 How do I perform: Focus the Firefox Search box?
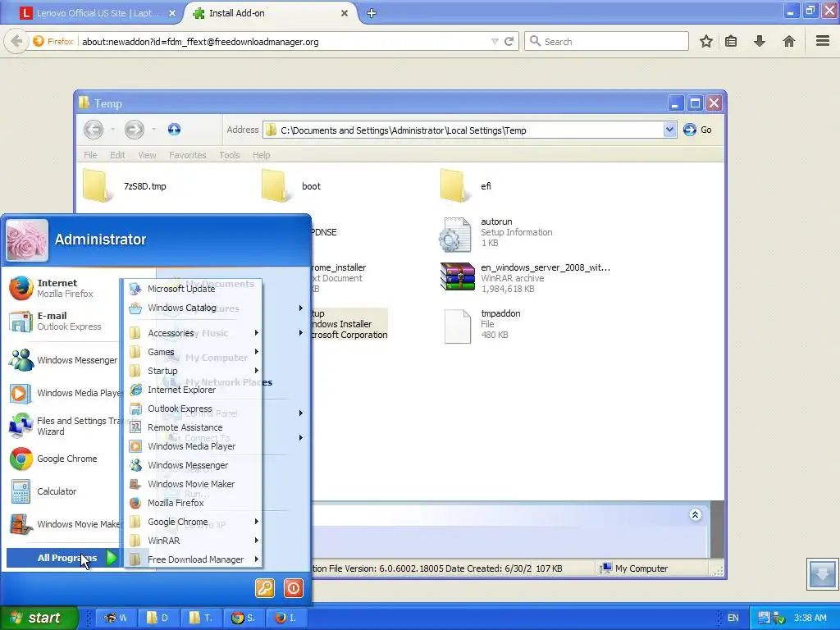point(606,41)
